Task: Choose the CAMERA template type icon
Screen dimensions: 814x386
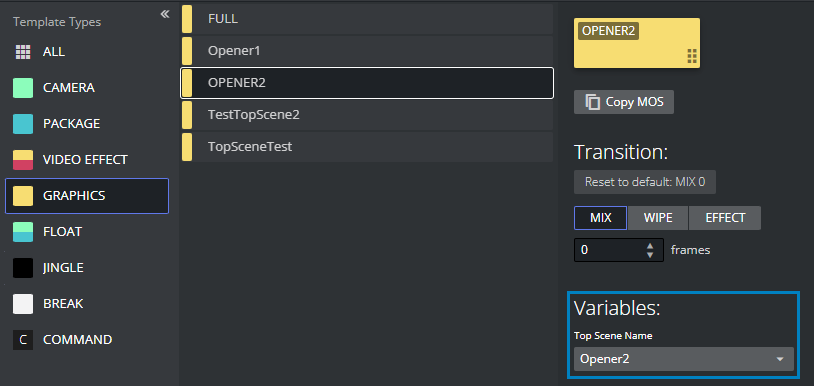Action: click(x=23, y=88)
